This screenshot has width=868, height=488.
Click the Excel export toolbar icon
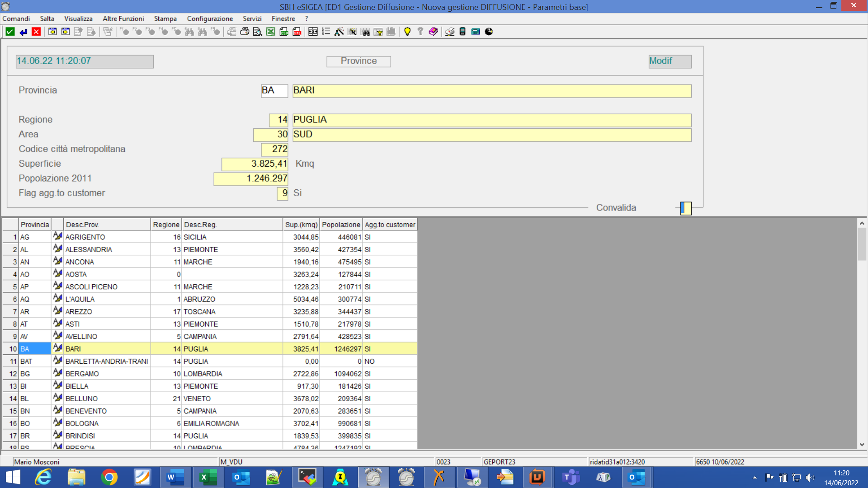(x=271, y=32)
